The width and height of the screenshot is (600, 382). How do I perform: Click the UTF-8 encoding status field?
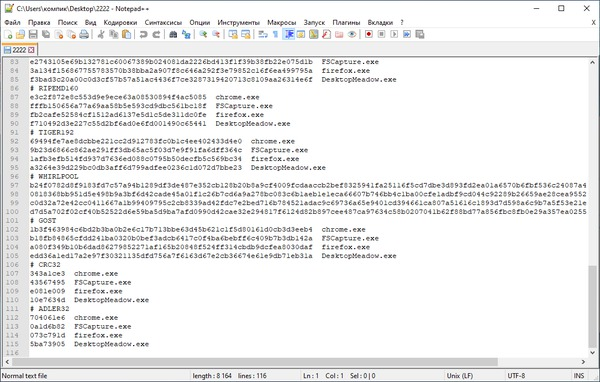tap(516, 376)
